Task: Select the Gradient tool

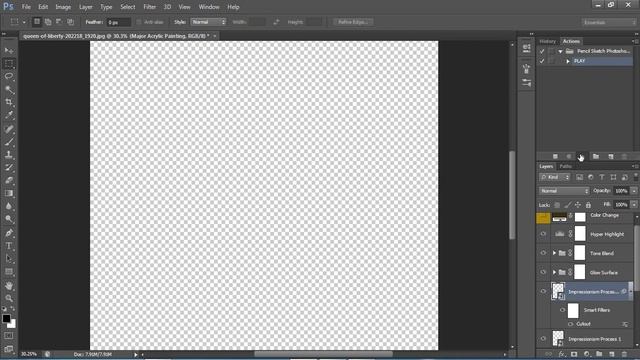Action: click(x=9, y=193)
